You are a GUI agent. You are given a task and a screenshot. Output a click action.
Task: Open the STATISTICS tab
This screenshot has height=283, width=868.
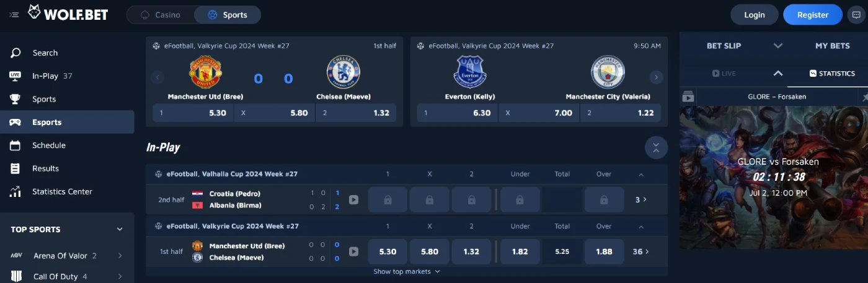click(x=831, y=74)
